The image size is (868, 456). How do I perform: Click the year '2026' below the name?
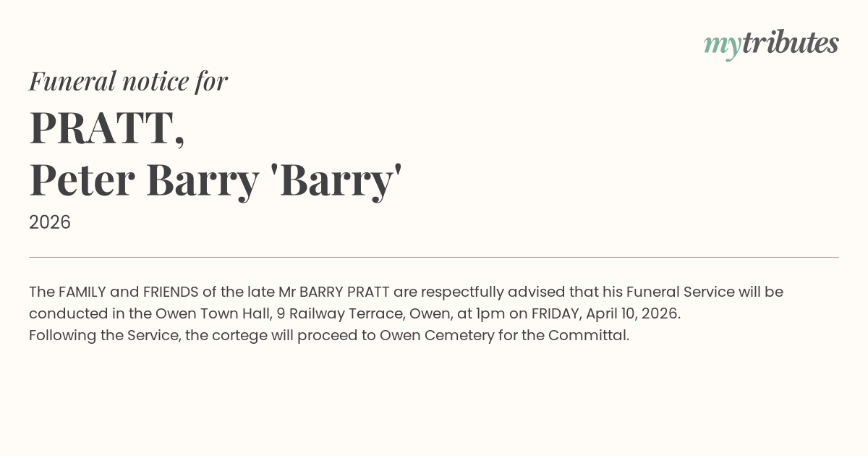pyautogui.click(x=50, y=222)
